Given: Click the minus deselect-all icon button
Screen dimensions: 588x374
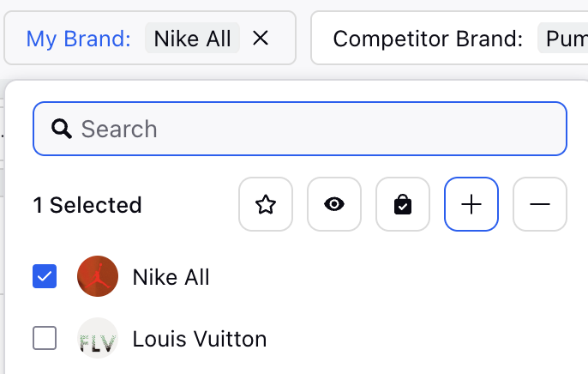Looking at the screenshot, I should tap(540, 204).
